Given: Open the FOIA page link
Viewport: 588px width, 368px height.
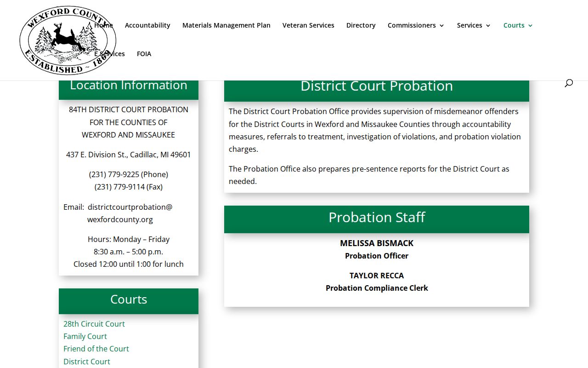Looking at the screenshot, I should pos(144,54).
